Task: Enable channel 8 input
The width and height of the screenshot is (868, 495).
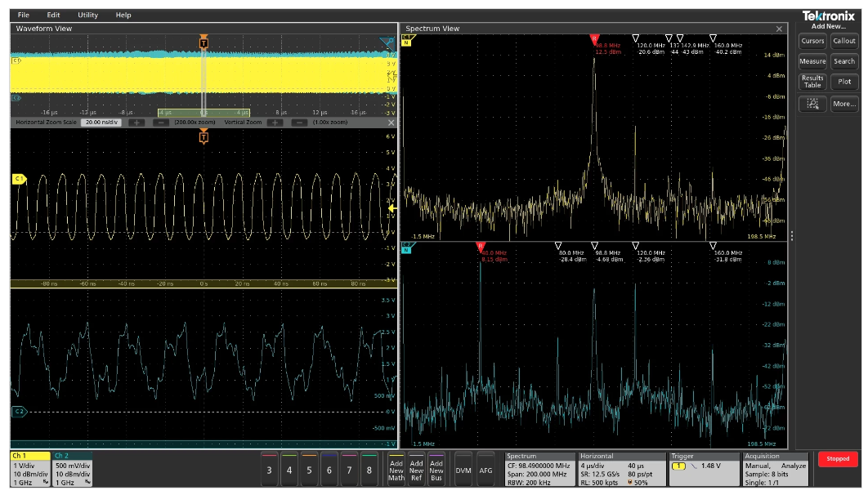Action: [x=369, y=470]
